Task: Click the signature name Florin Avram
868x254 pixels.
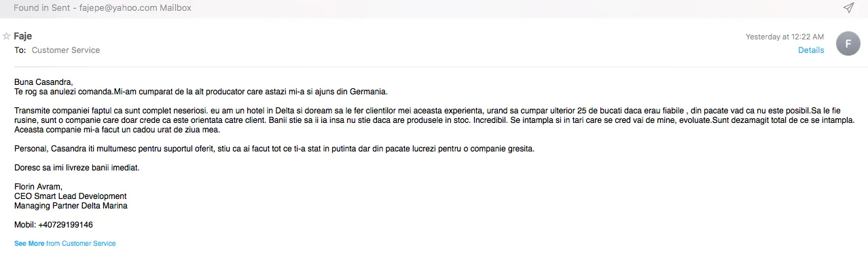Action: tap(39, 187)
